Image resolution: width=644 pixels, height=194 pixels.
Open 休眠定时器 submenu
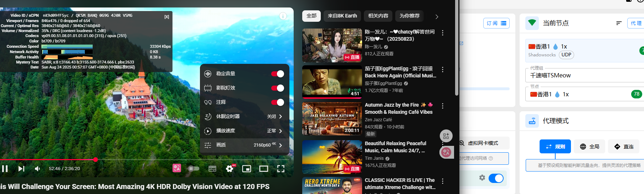coord(244,117)
